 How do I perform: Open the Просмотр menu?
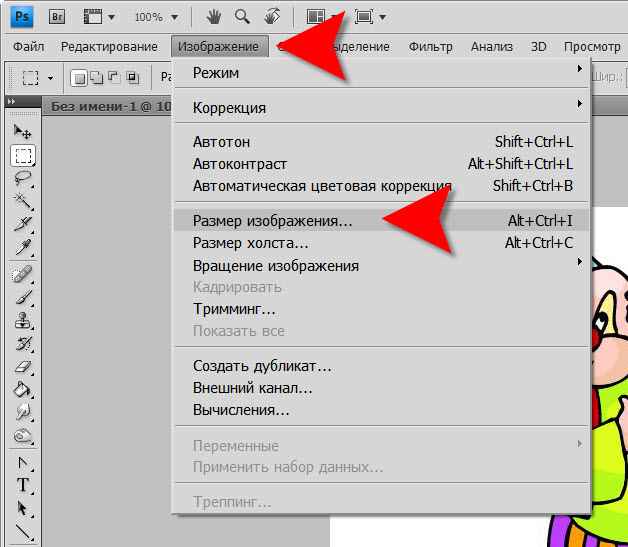coord(592,46)
